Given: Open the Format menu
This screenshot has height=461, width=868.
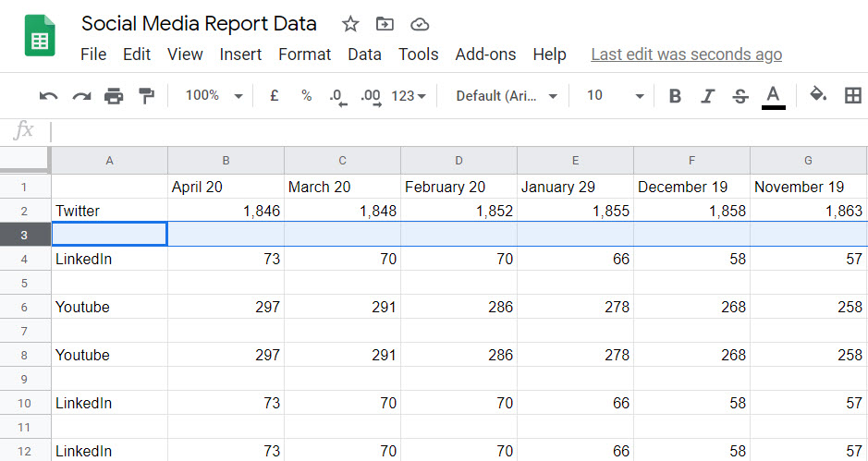Looking at the screenshot, I should pyautogui.click(x=304, y=55).
